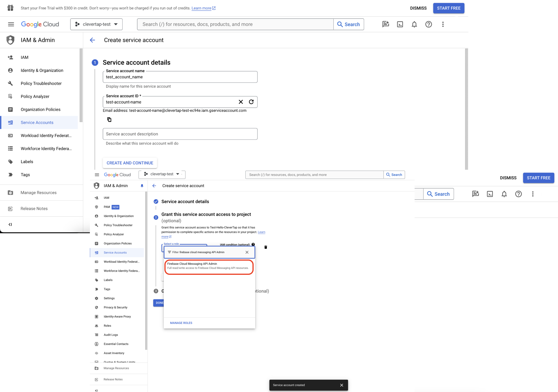Screen dimensions: 558x392
Task: Open Audit Logs in the lower sidebar
Action: pos(117,335)
